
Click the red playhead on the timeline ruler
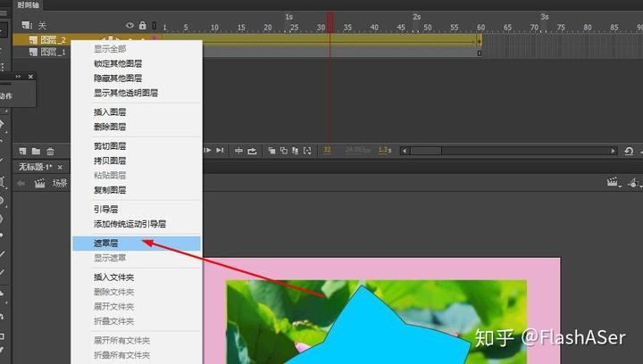[x=330, y=21]
